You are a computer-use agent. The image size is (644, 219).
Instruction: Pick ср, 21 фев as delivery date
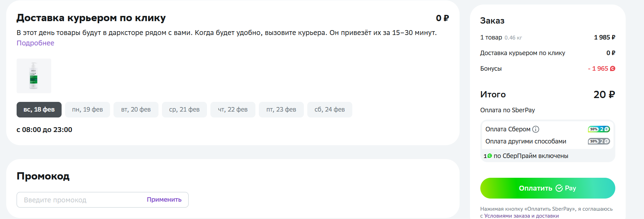tap(184, 109)
